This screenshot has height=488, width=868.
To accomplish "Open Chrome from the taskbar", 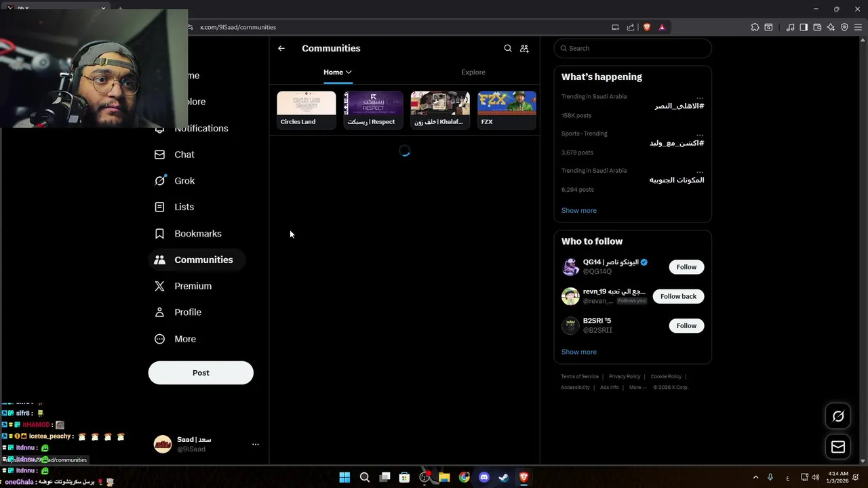I will [x=464, y=477].
